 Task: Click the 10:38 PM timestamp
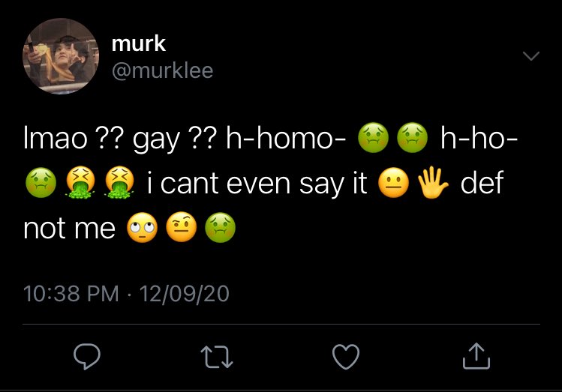click(71, 294)
